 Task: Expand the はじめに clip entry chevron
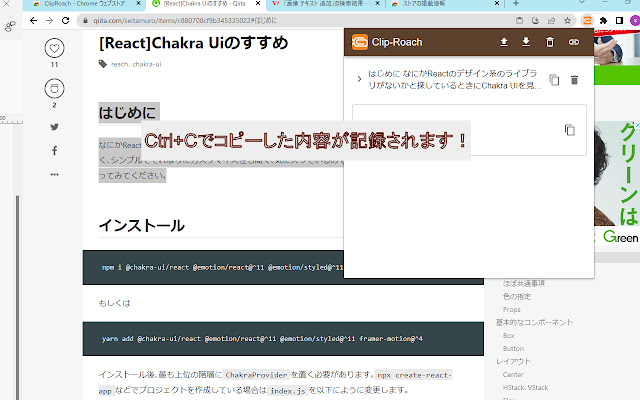[x=359, y=79]
